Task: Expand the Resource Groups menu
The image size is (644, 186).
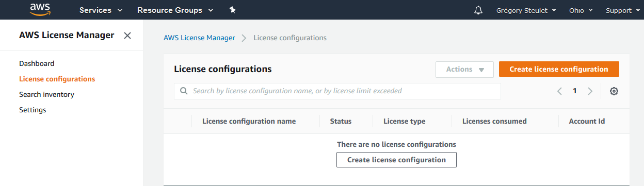Action: [x=175, y=10]
